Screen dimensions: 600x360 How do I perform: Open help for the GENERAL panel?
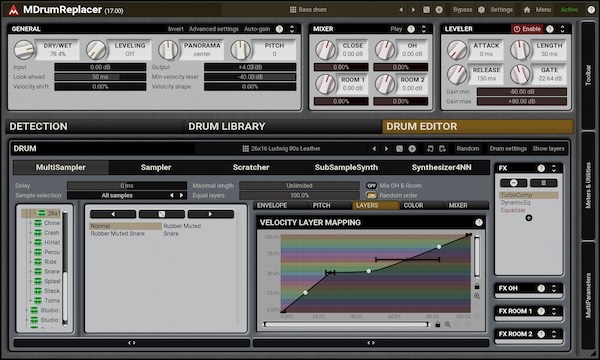pos(279,29)
